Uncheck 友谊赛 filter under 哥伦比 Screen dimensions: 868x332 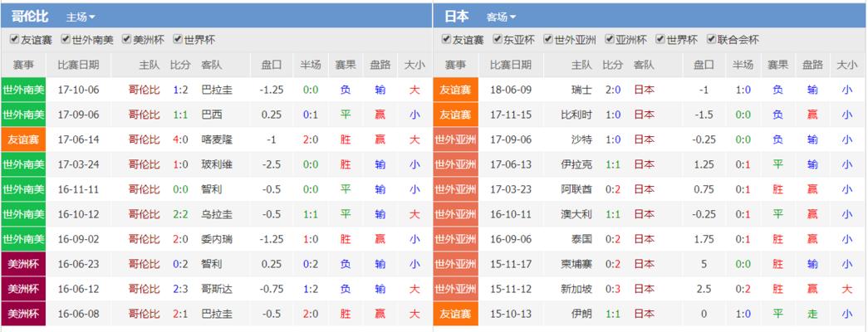[14, 40]
